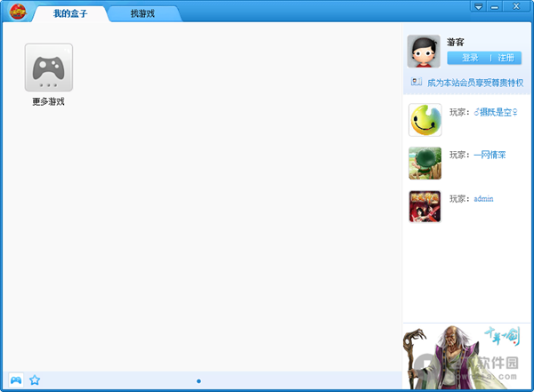Viewport: 534px width, 392px height.
Task: Open the 更多游戏 gamepad icon
Action: point(49,68)
